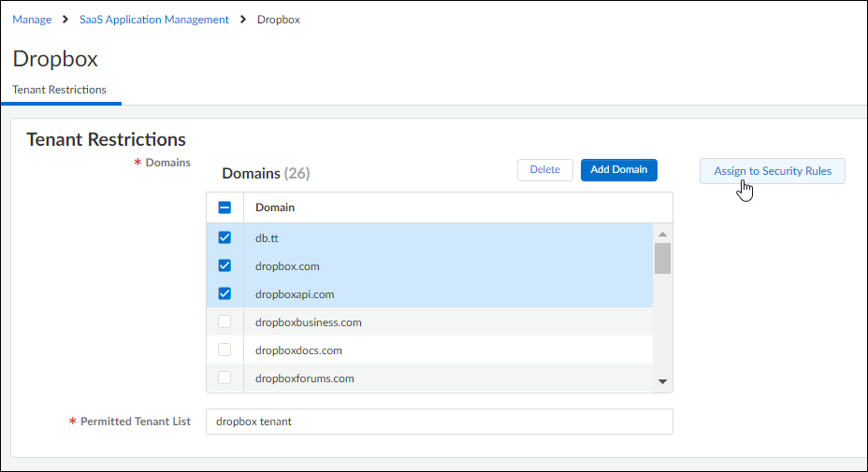Click the Permitted Tenant List input field
The image size is (868, 472).
(439, 422)
